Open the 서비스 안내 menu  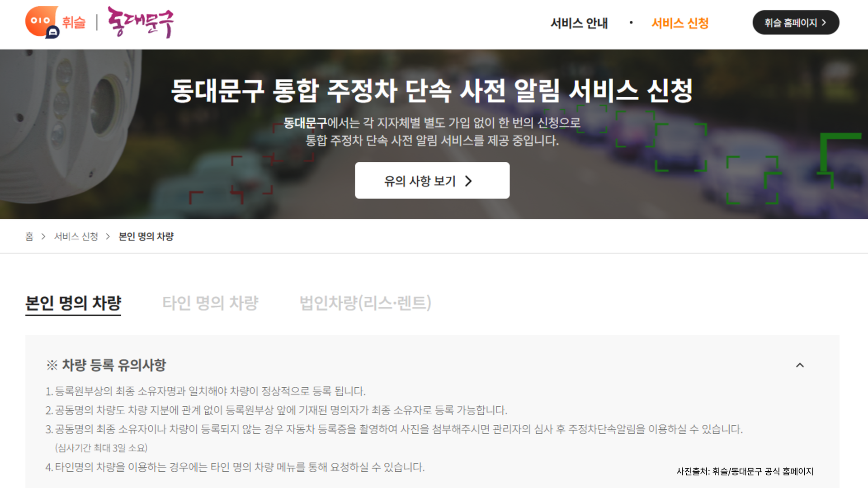579,23
